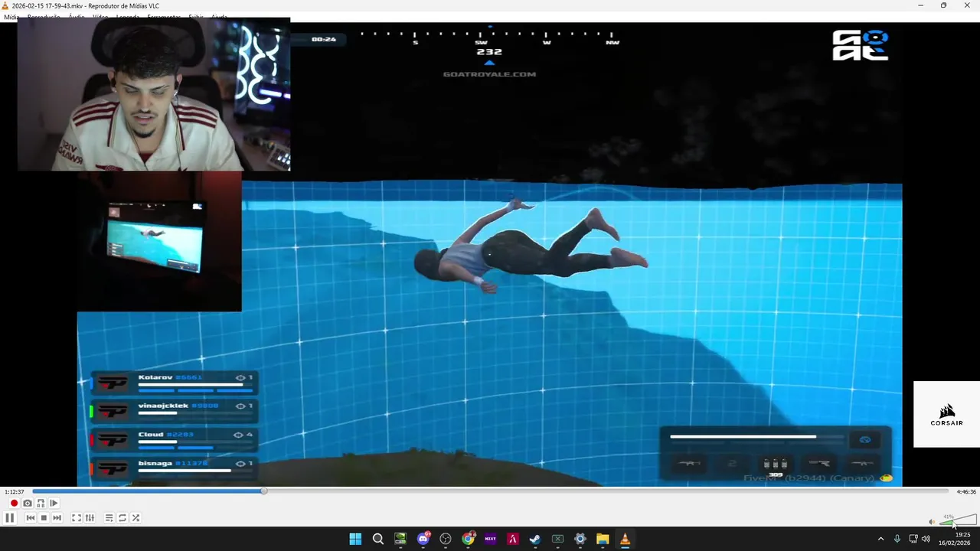Image resolution: width=980 pixels, height=551 pixels.
Task: Open the system volume tray icon
Action: tap(926, 539)
